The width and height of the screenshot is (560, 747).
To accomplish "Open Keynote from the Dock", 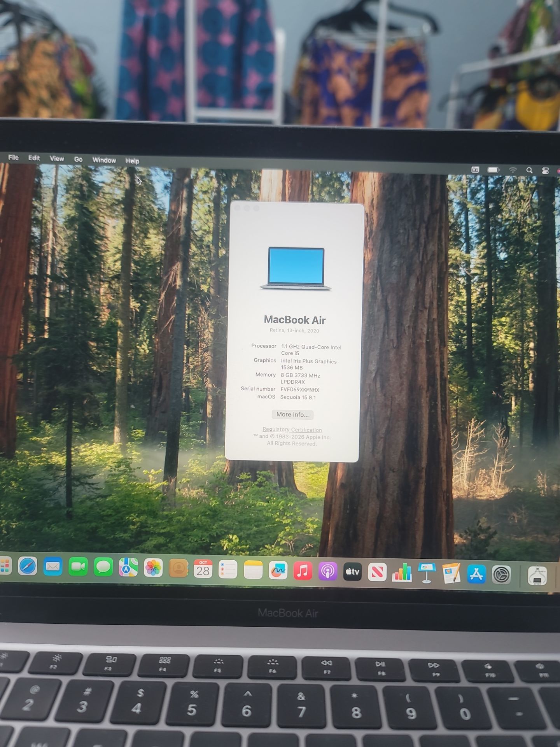I will click(427, 573).
